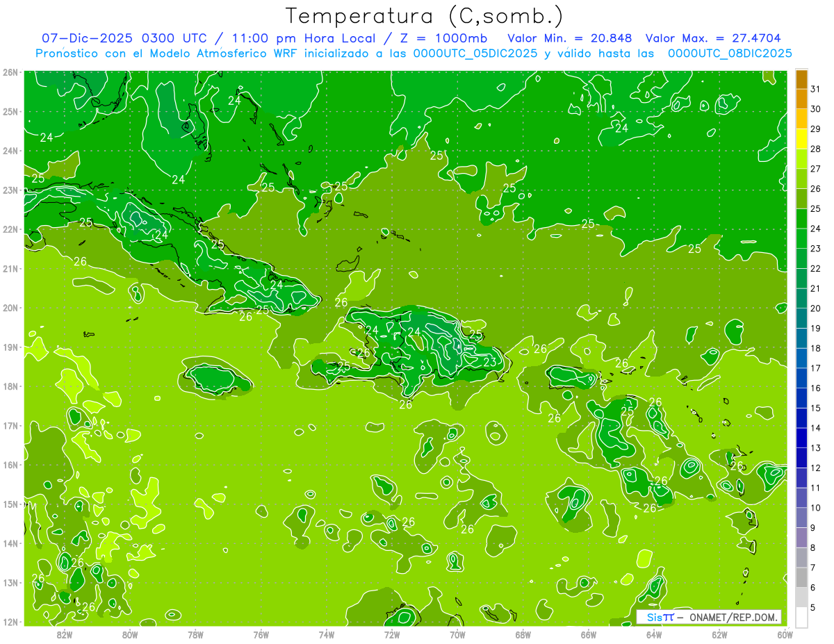Select the "76W" longitude label
Screen dimensions: 834x644
[261, 634]
